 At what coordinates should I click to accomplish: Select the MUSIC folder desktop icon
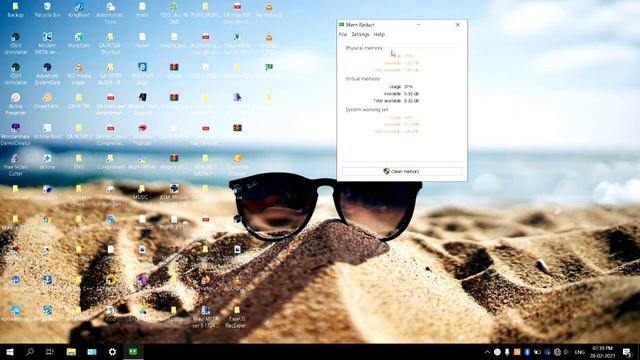(142, 193)
